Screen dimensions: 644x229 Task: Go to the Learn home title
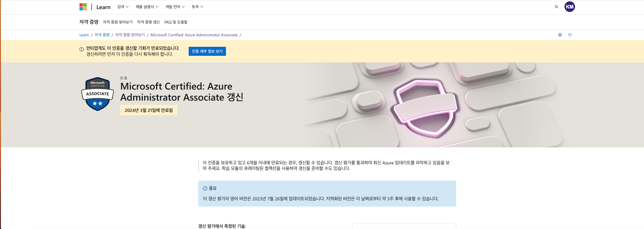[104, 7]
